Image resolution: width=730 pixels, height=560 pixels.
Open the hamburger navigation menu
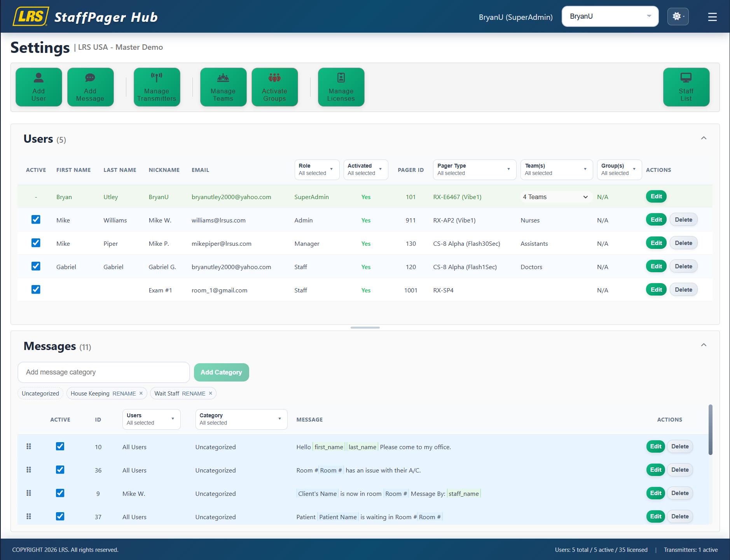click(x=712, y=16)
